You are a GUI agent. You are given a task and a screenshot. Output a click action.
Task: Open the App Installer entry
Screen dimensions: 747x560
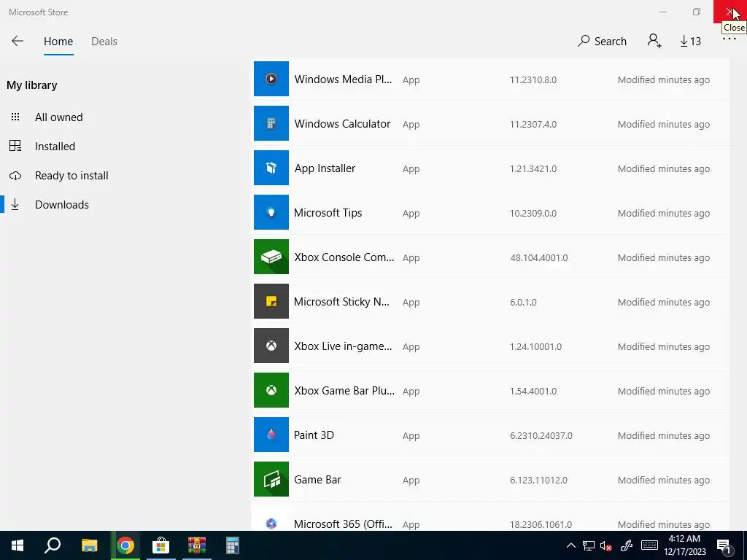[325, 168]
